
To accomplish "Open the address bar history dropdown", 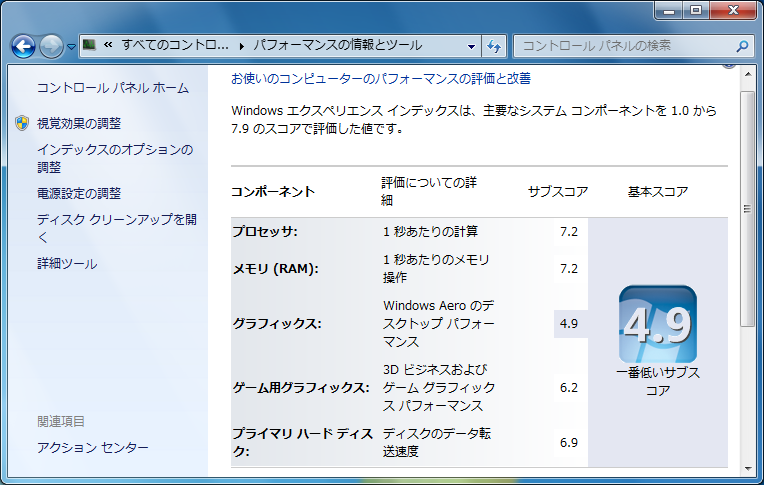I will 471,47.
